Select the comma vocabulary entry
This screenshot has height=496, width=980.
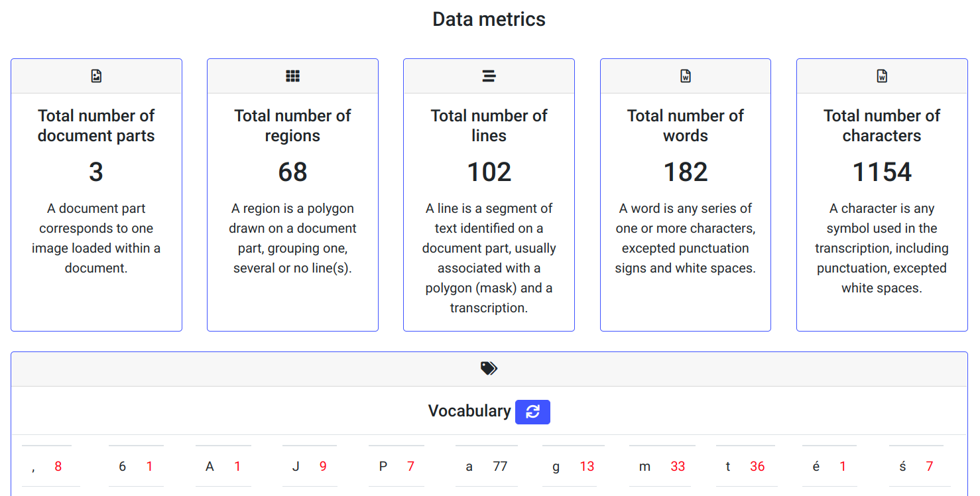47,467
